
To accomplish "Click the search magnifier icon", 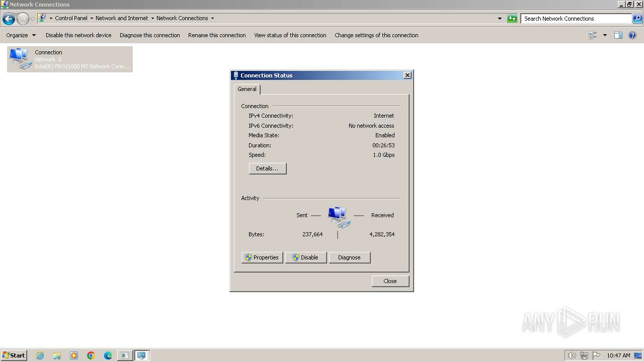I will (x=637, y=19).
